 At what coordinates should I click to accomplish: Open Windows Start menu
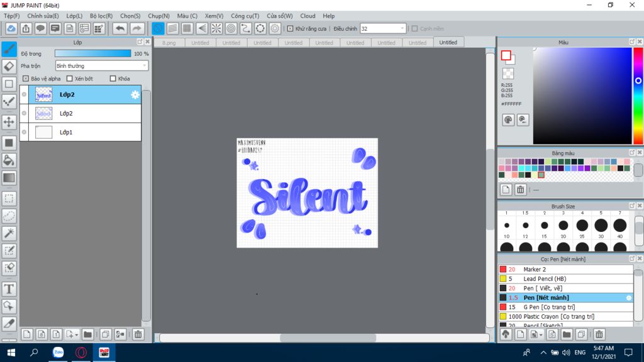tap(11, 353)
